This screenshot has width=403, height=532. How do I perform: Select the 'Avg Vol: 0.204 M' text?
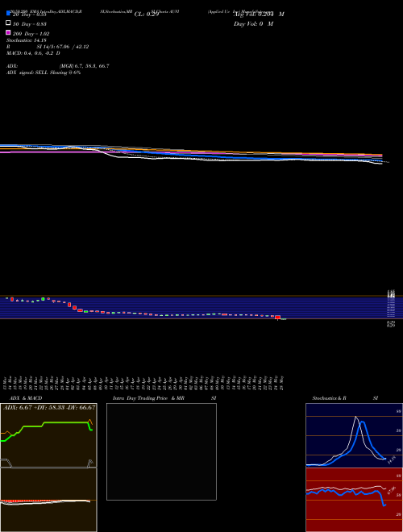tap(259, 15)
